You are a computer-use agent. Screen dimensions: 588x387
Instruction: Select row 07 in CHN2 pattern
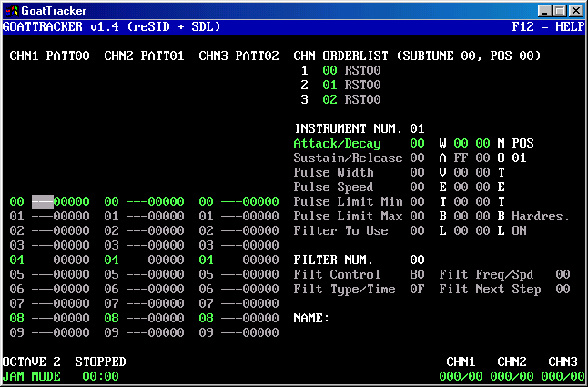point(144,304)
